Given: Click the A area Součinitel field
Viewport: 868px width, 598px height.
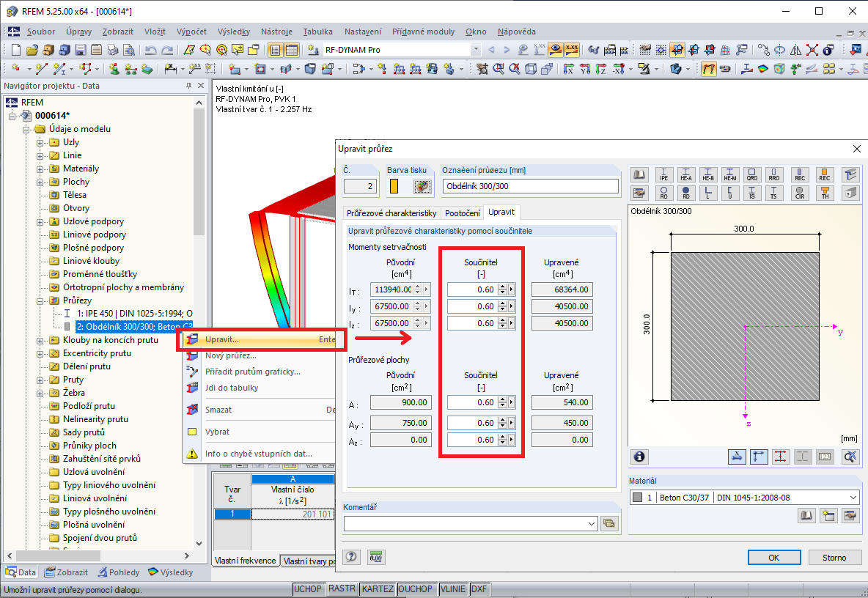Looking at the screenshot, I should (472, 403).
